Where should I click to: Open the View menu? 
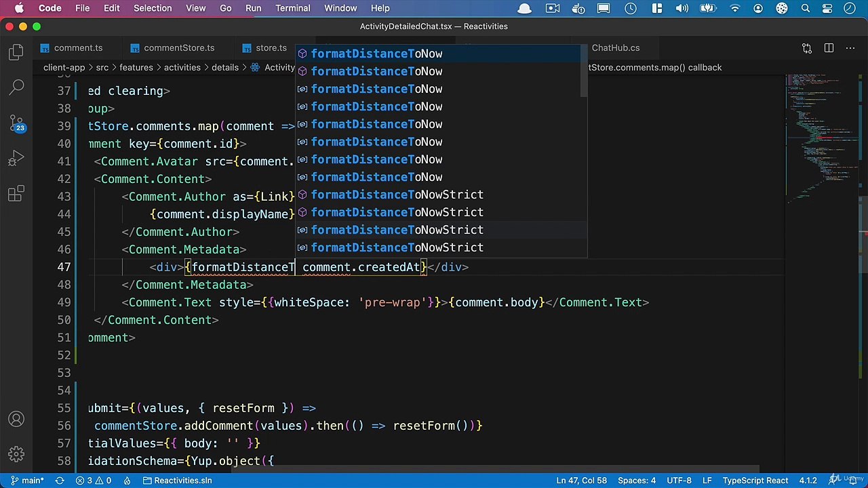[x=195, y=8]
